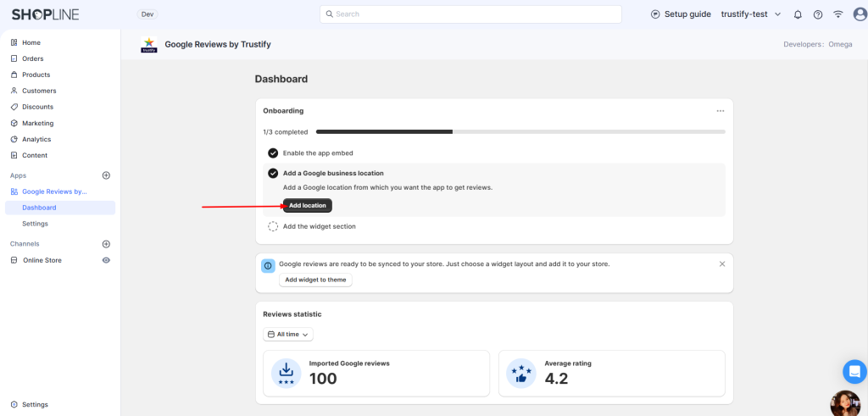The width and height of the screenshot is (868, 416).
Task: Click the Home sidebar icon
Action: 14,42
